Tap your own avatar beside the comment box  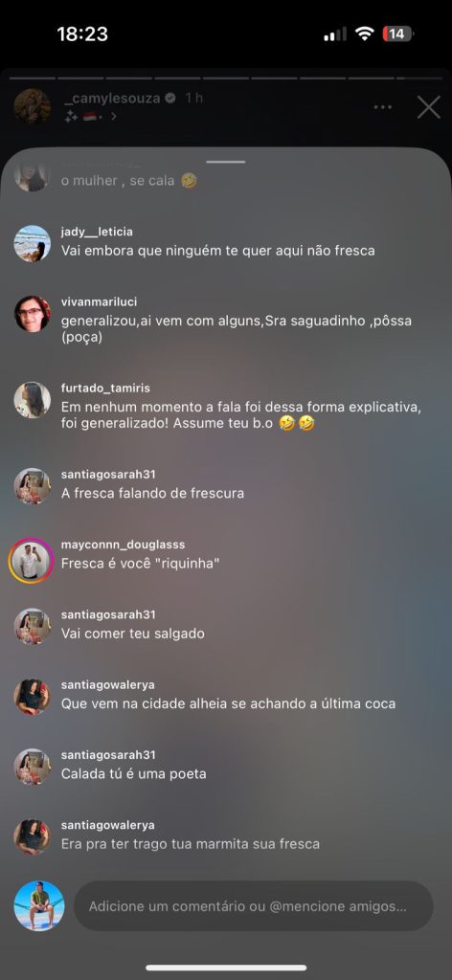tap(38, 905)
